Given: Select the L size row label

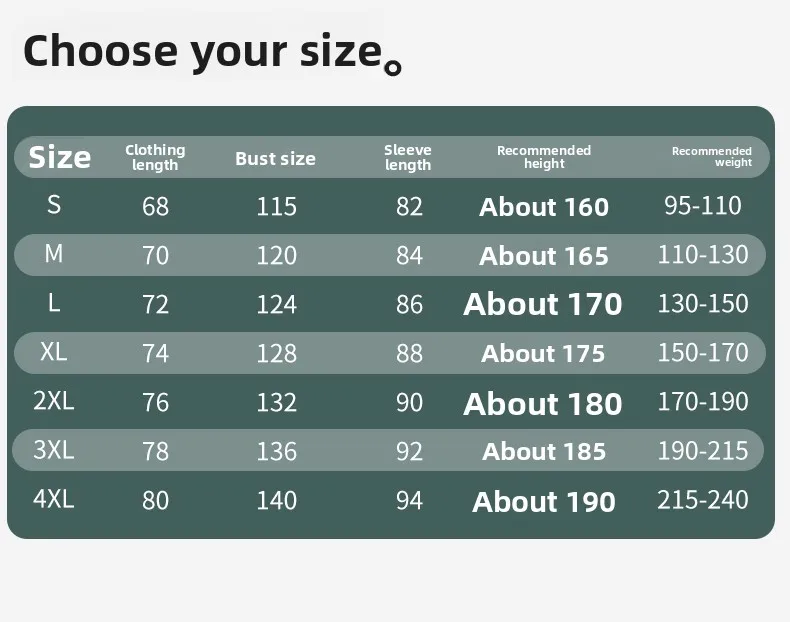Looking at the screenshot, I should 54,303.
